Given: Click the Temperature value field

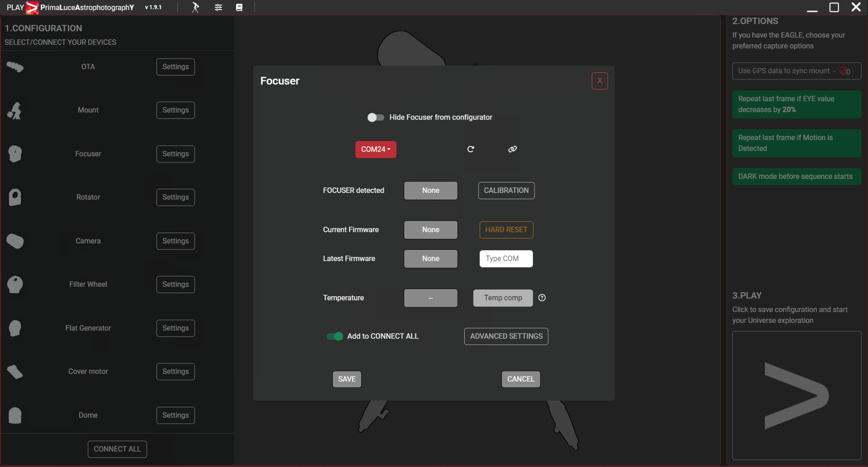Looking at the screenshot, I should coord(431,298).
